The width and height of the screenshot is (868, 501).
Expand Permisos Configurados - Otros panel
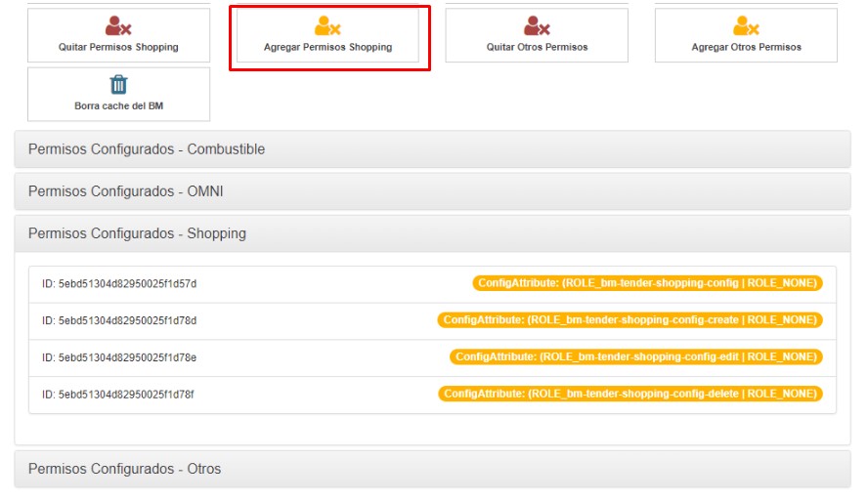click(432, 469)
